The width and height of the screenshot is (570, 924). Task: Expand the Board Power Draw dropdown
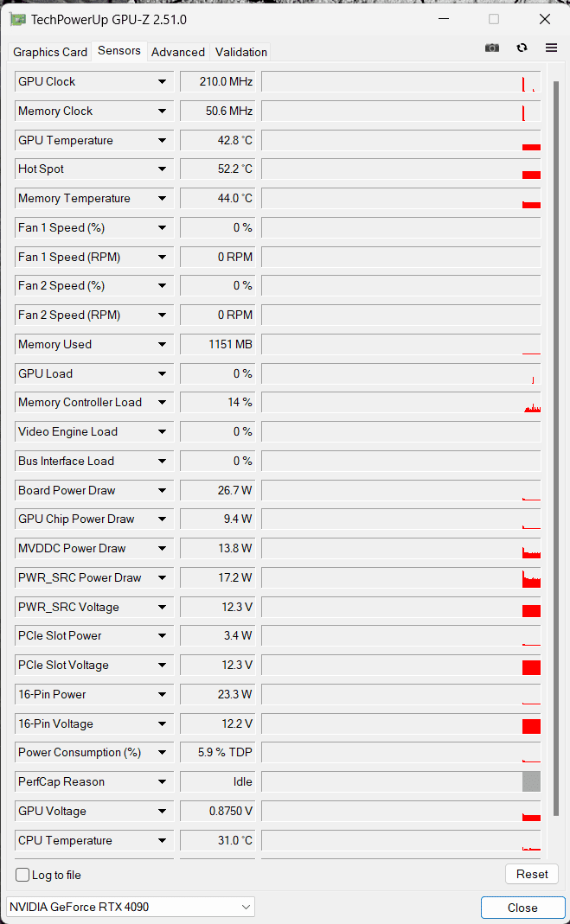click(x=162, y=491)
